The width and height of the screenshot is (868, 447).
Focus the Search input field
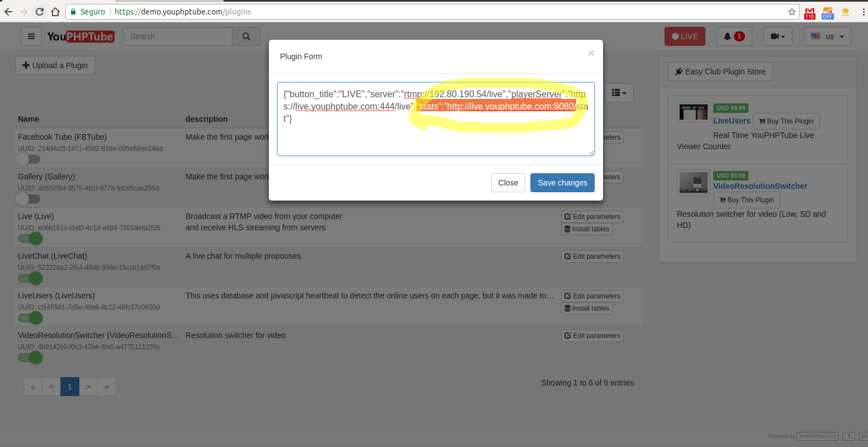(178, 36)
